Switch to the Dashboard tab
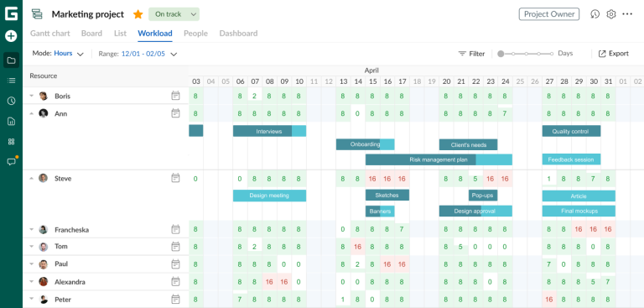644x308 pixels. pos(238,34)
